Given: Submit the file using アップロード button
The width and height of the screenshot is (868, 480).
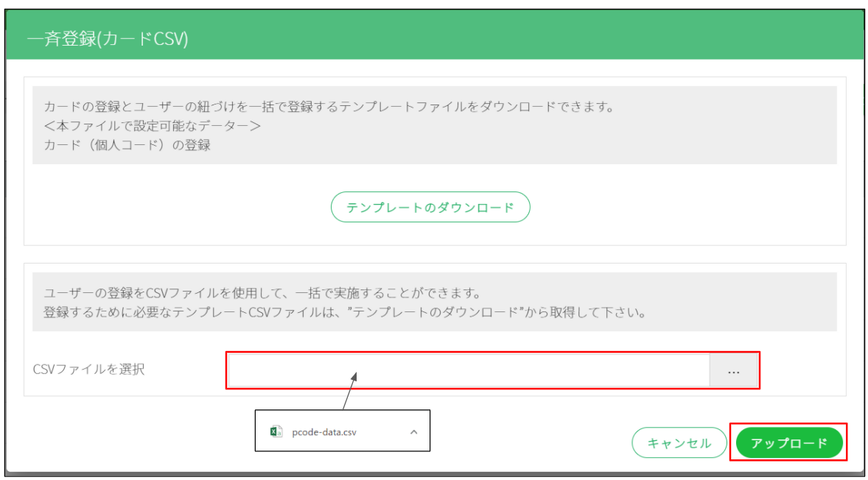Looking at the screenshot, I should click(x=789, y=442).
